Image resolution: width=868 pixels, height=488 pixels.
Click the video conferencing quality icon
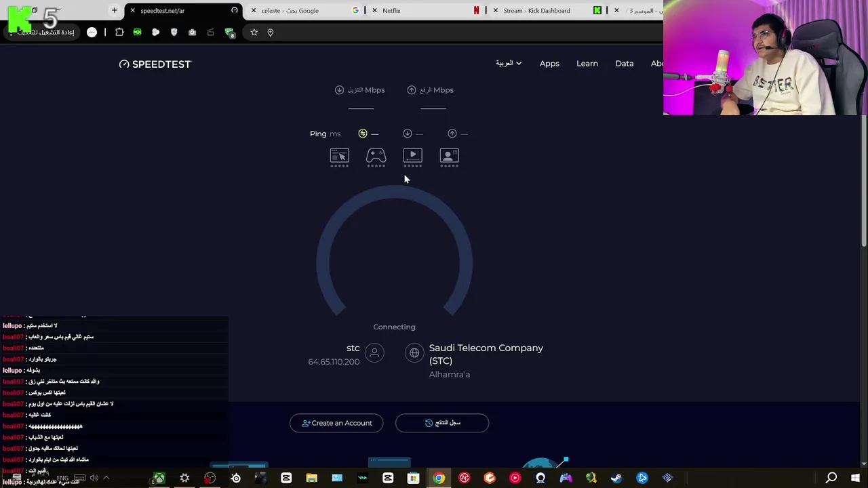(449, 157)
